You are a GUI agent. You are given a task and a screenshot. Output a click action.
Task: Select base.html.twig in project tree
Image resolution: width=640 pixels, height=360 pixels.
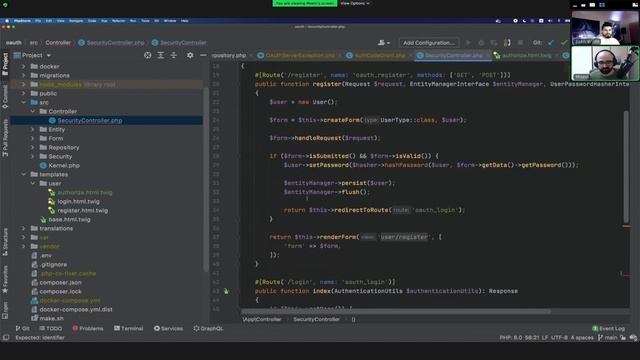pos(65,219)
